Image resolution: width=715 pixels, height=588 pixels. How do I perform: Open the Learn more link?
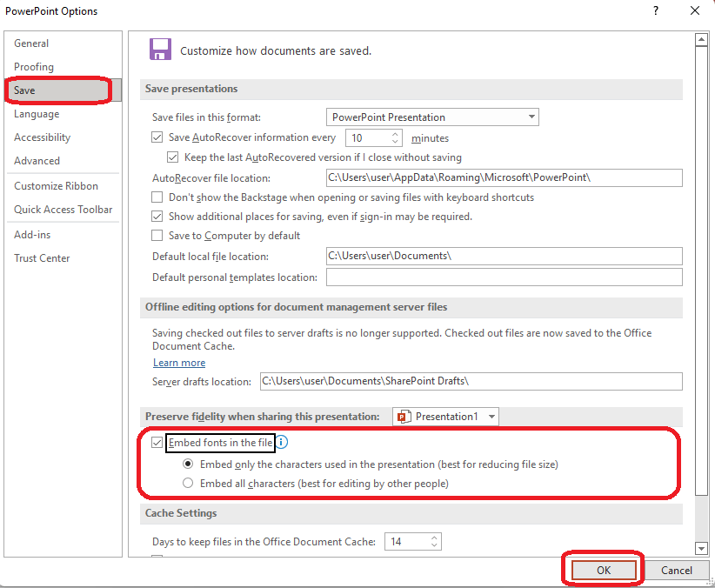179,363
